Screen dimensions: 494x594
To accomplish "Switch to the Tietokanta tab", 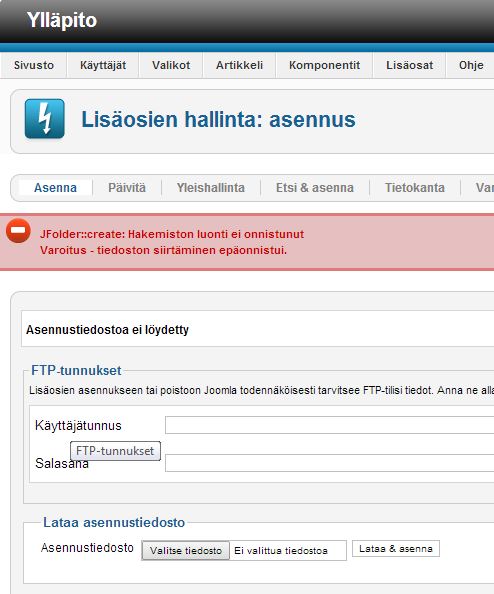I will (x=415, y=188).
